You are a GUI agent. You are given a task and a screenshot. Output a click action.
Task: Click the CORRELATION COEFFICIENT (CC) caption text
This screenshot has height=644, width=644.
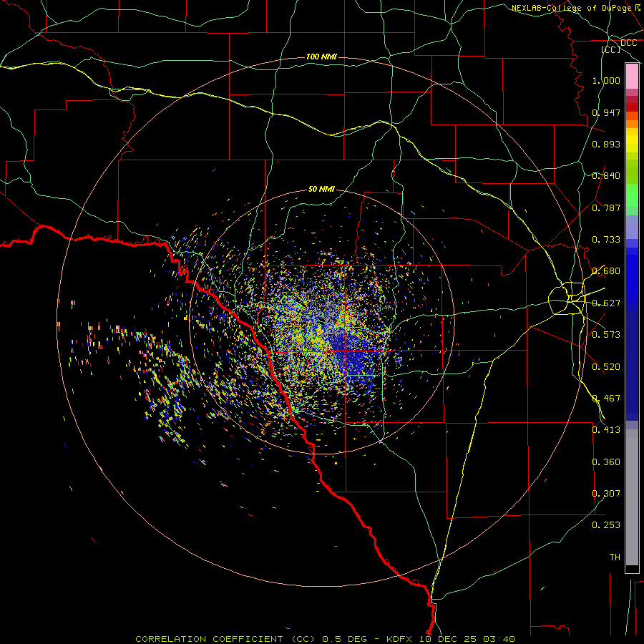225,639
